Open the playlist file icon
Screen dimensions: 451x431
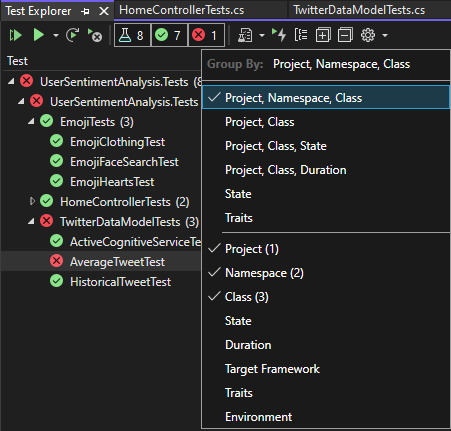[245, 35]
